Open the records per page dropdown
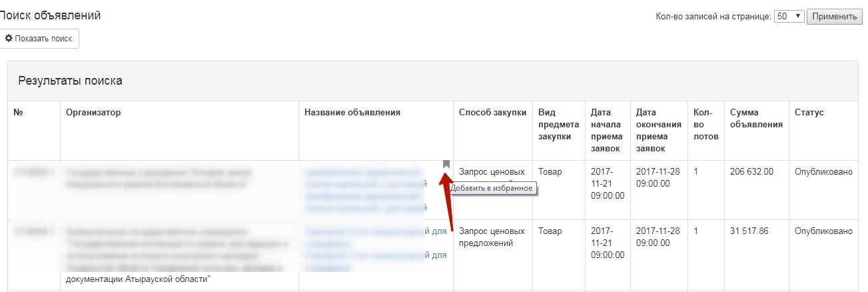Screen dimensions: 868x292 [x=789, y=17]
